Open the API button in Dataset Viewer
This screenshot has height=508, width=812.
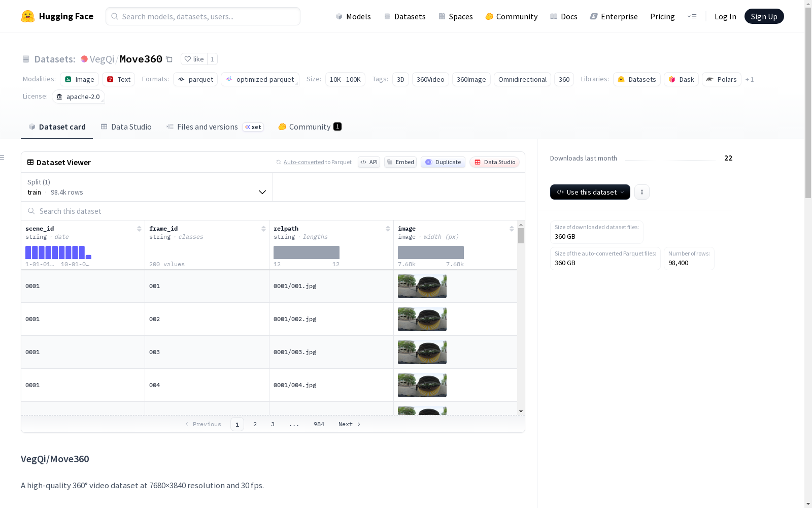(x=369, y=162)
